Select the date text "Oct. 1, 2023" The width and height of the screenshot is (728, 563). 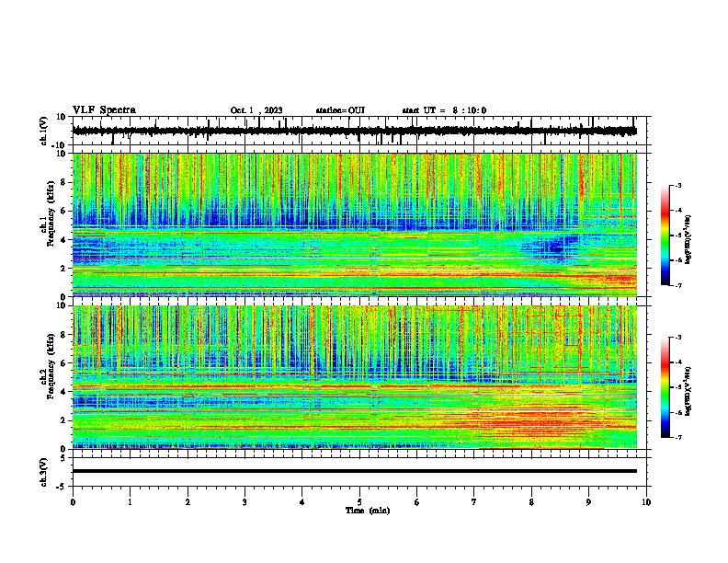(256, 110)
